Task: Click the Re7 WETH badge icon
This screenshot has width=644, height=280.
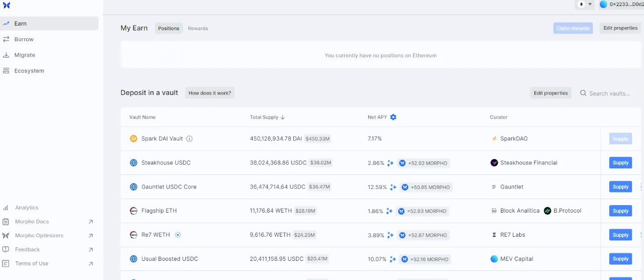Action: click(x=178, y=235)
